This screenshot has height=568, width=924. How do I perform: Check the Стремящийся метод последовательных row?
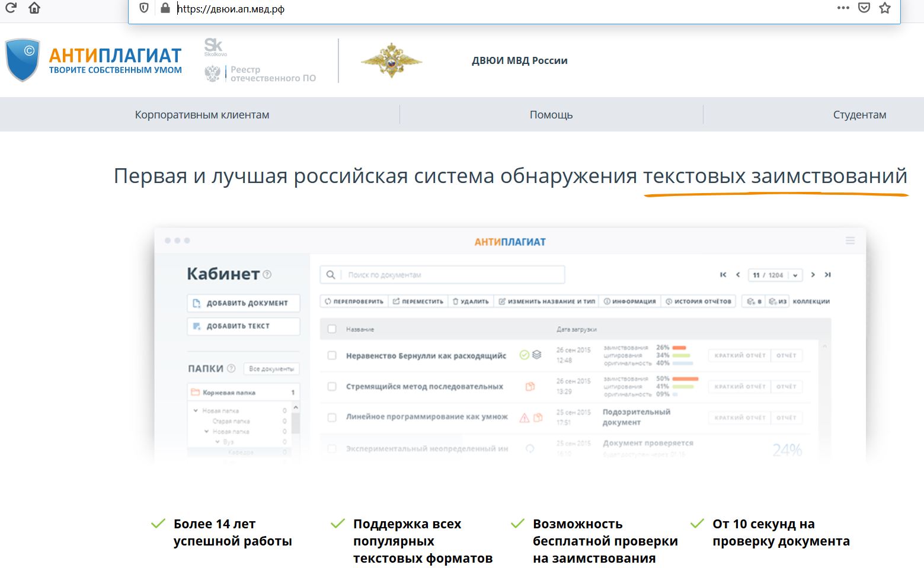pyautogui.click(x=332, y=386)
